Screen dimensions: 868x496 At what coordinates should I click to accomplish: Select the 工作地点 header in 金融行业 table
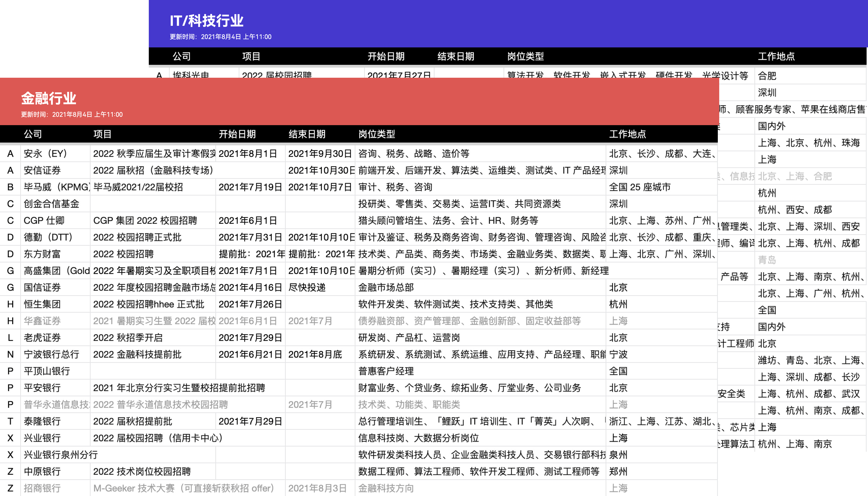(x=628, y=134)
